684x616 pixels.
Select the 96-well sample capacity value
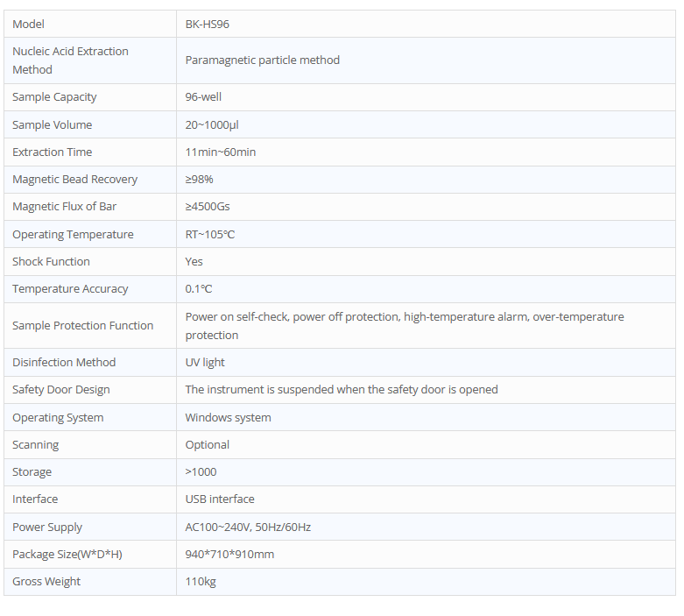click(203, 97)
